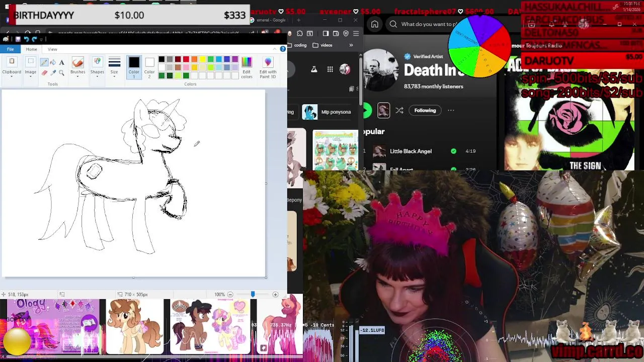Viewport: 644px width, 362px height.
Task: Select the Text tool in Paint
Action: coord(61,62)
